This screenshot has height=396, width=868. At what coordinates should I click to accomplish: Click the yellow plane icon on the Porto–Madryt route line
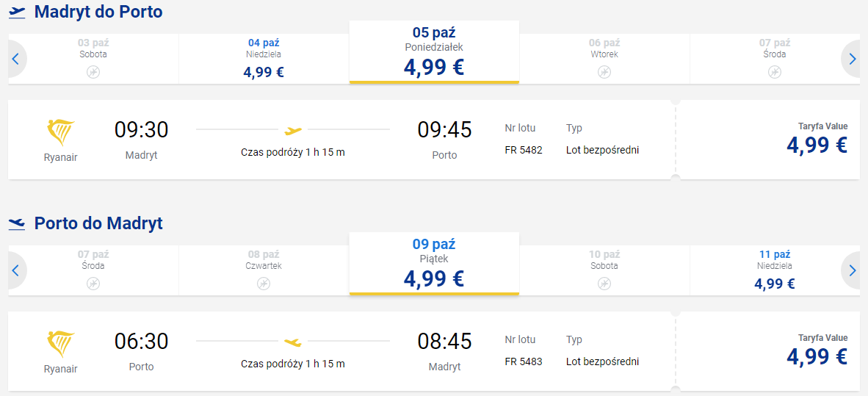tap(293, 342)
